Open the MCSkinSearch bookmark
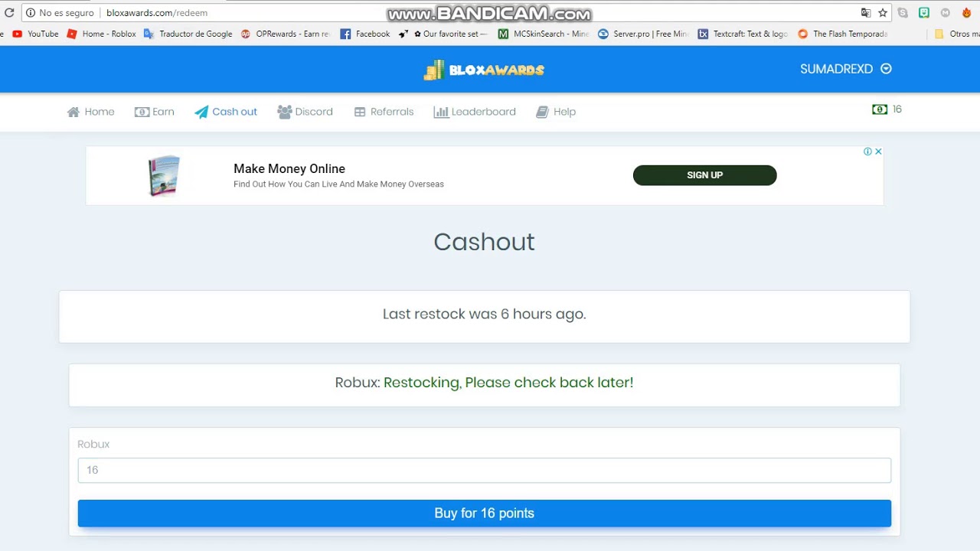980x551 pixels. (x=544, y=34)
